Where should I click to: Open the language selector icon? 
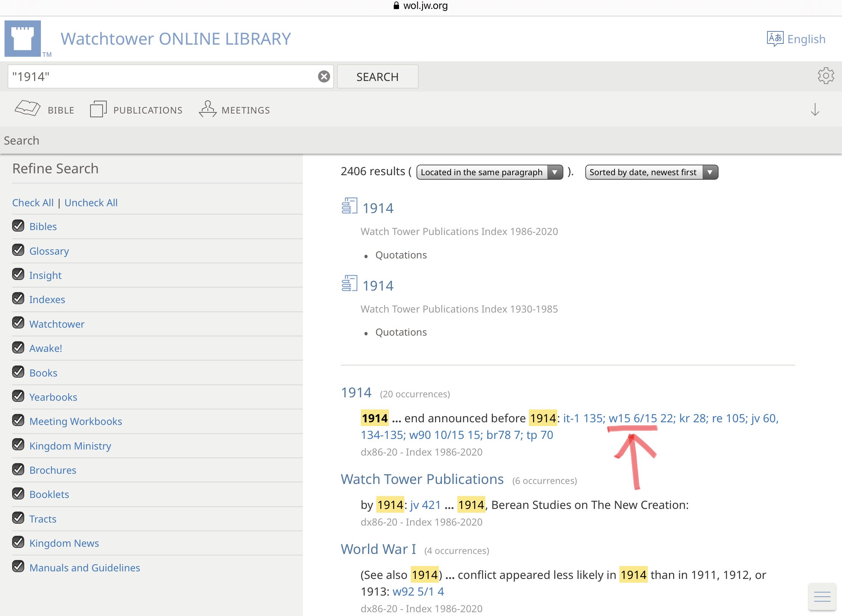[x=775, y=39]
